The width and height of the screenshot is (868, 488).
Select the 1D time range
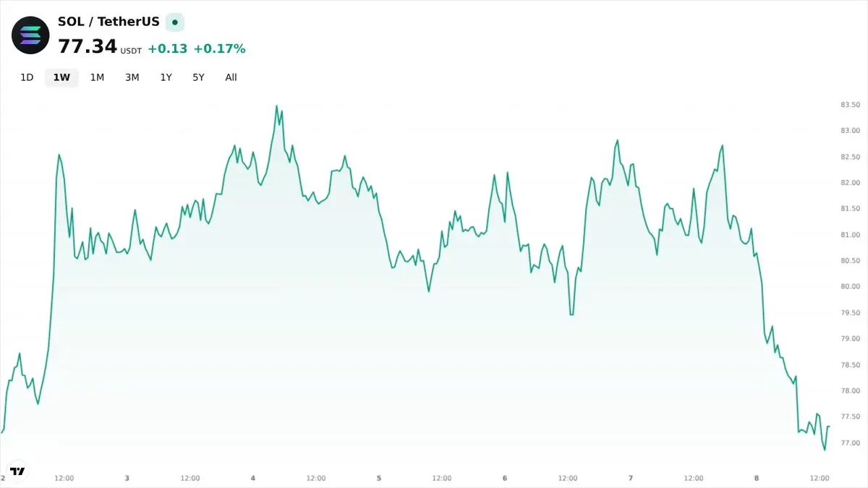[27, 77]
